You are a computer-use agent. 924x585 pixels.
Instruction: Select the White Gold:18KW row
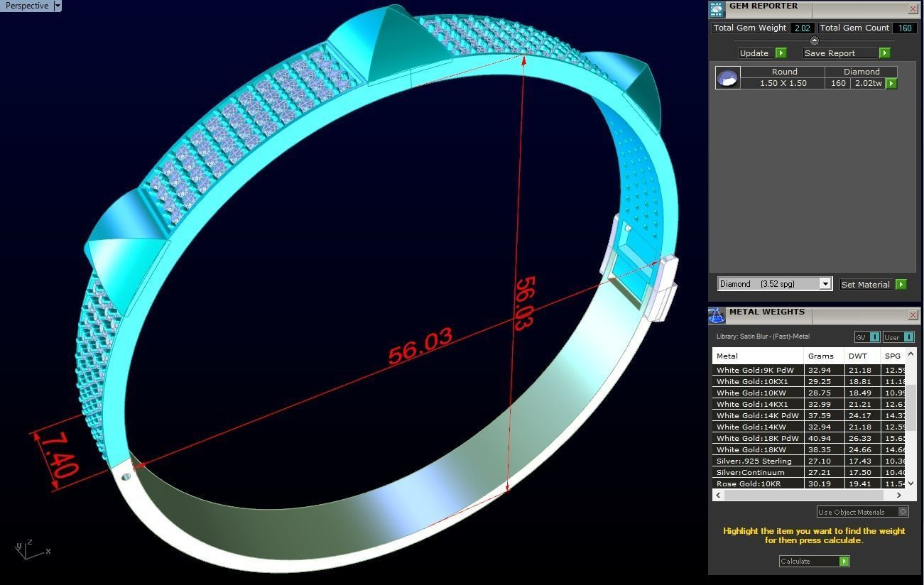coord(809,449)
